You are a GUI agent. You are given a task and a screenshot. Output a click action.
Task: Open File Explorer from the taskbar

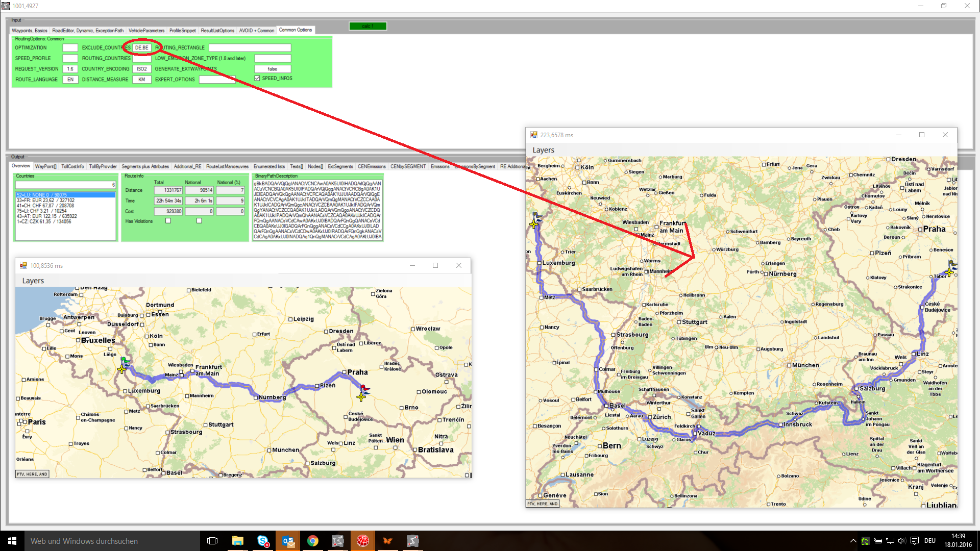pyautogui.click(x=238, y=541)
